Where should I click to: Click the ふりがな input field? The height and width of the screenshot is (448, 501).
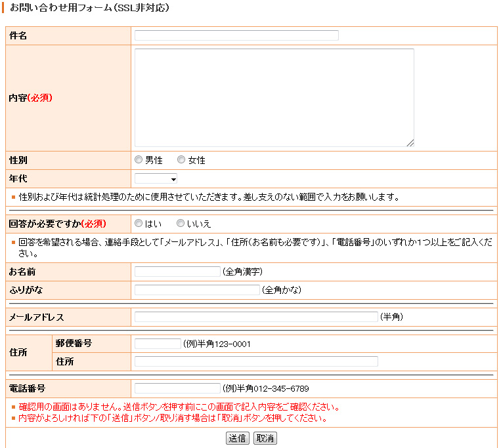[197, 290]
